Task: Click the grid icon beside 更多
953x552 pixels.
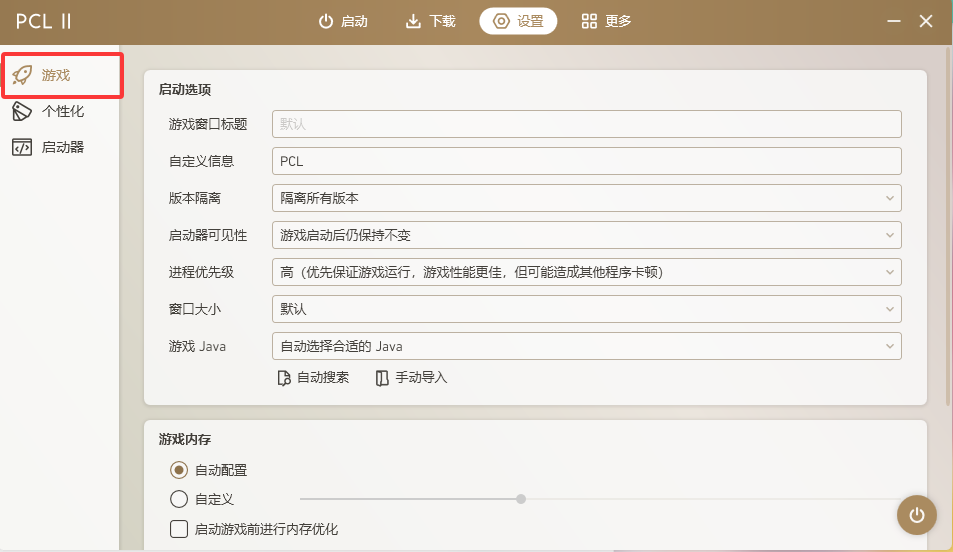Action: [589, 21]
